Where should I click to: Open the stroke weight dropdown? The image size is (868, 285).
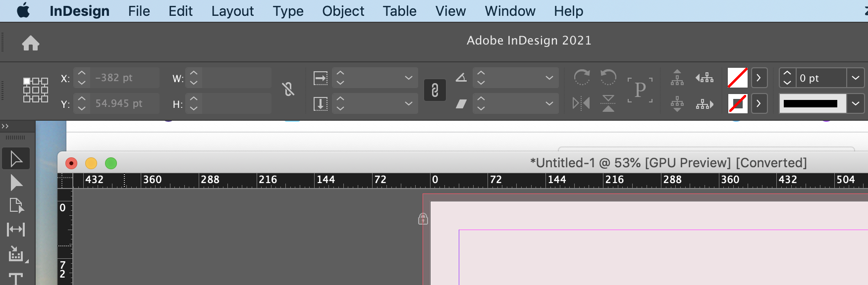856,78
